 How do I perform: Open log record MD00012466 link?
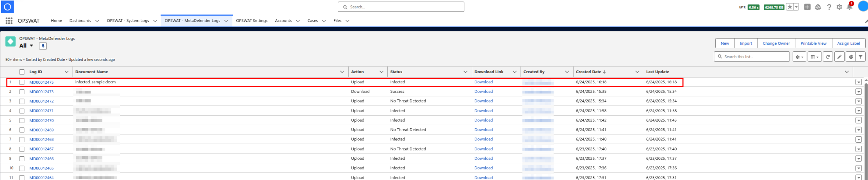click(x=41, y=159)
